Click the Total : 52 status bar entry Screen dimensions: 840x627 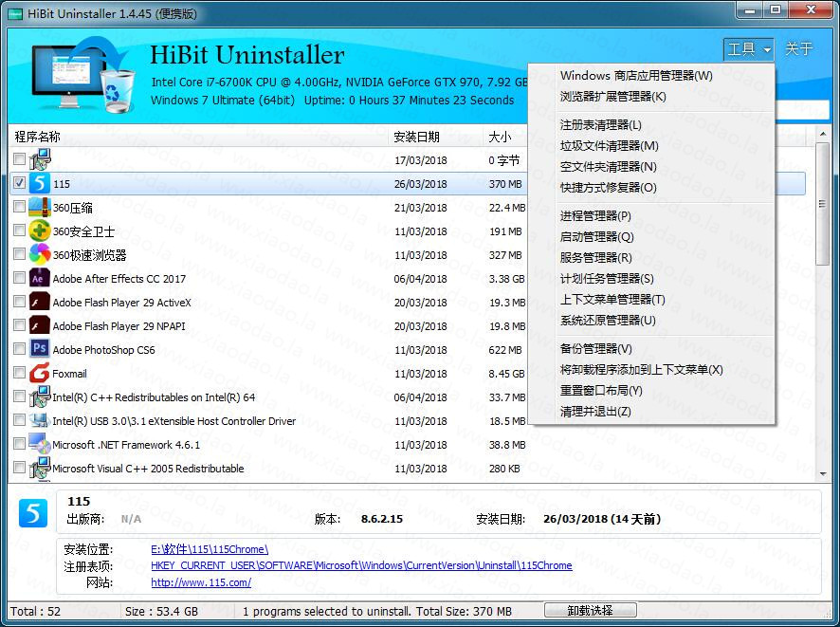tap(35, 612)
